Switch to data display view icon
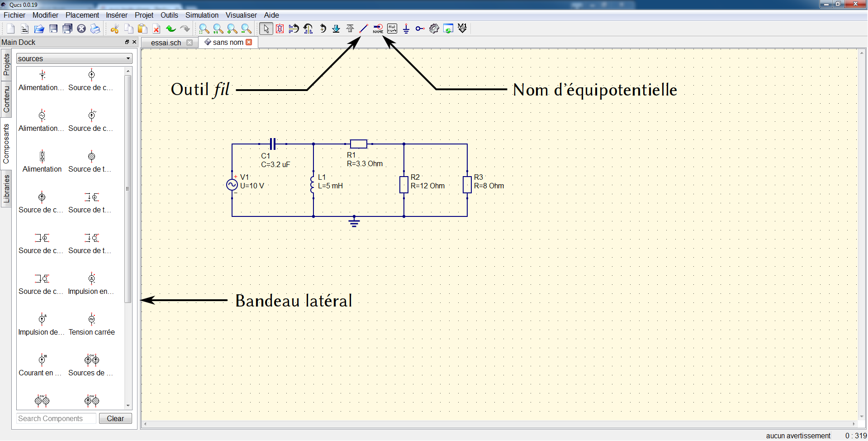 pos(448,29)
